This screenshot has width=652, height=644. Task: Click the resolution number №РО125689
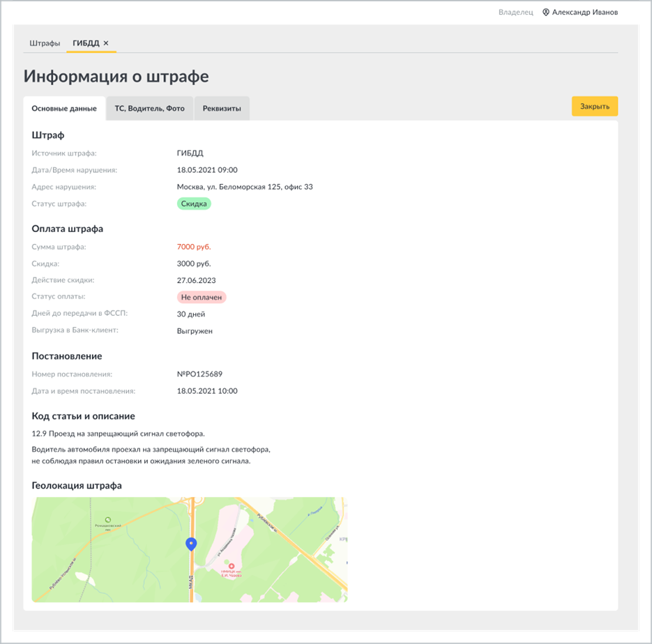coord(199,374)
